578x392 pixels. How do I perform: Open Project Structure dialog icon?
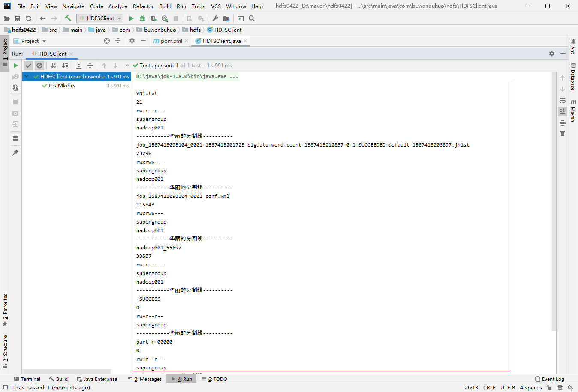[x=226, y=18]
